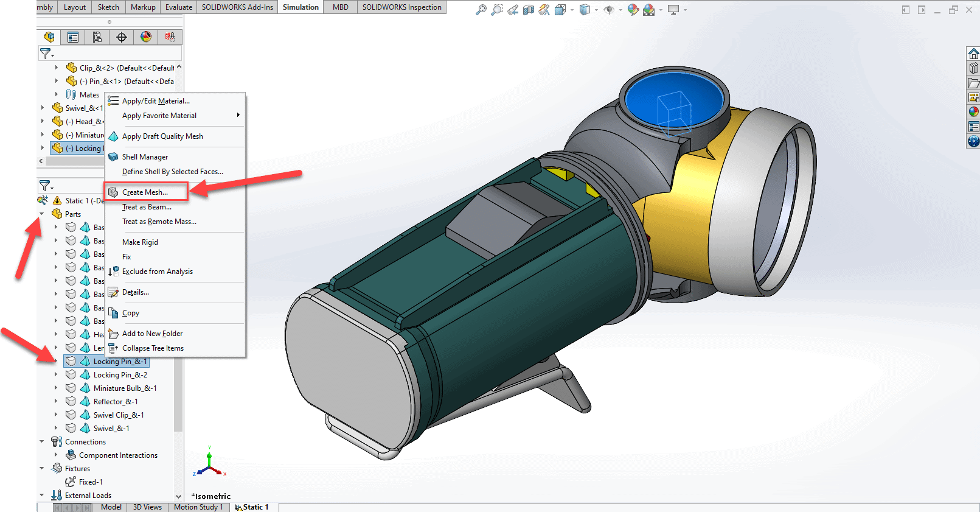This screenshot has height=512, width=980.
Task: Switch to the Model bottom tab
Action: click(111, 507)
